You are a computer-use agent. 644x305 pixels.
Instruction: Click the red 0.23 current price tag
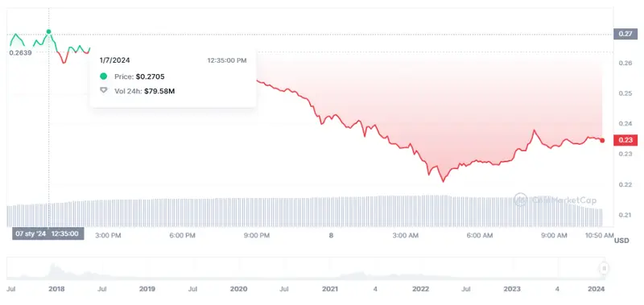tap(625, 140)
